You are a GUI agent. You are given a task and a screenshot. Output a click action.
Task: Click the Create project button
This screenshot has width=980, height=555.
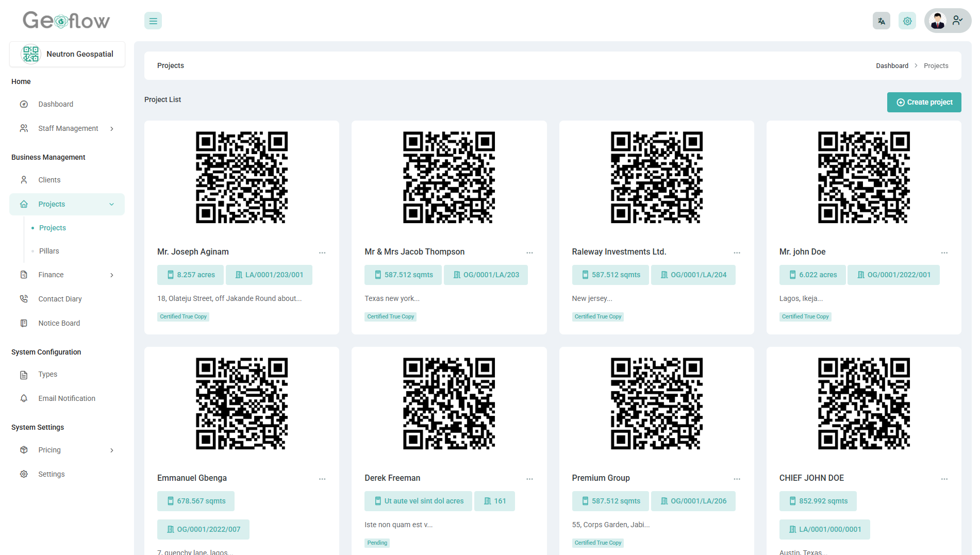[924, 102]
